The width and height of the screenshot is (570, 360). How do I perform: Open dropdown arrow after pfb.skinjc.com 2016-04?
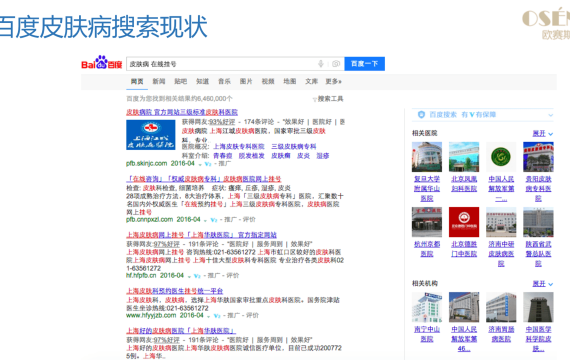[x=200, y=164]
